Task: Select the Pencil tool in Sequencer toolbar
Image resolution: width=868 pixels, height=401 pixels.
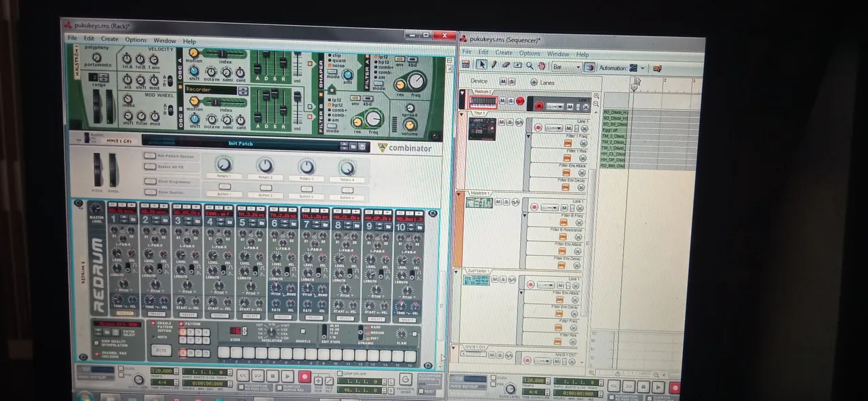Action: [494, 65]
